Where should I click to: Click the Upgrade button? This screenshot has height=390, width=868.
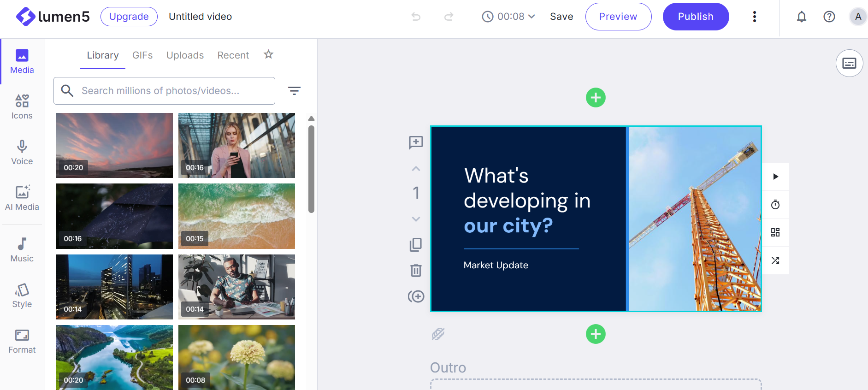(x=129, y=17)
